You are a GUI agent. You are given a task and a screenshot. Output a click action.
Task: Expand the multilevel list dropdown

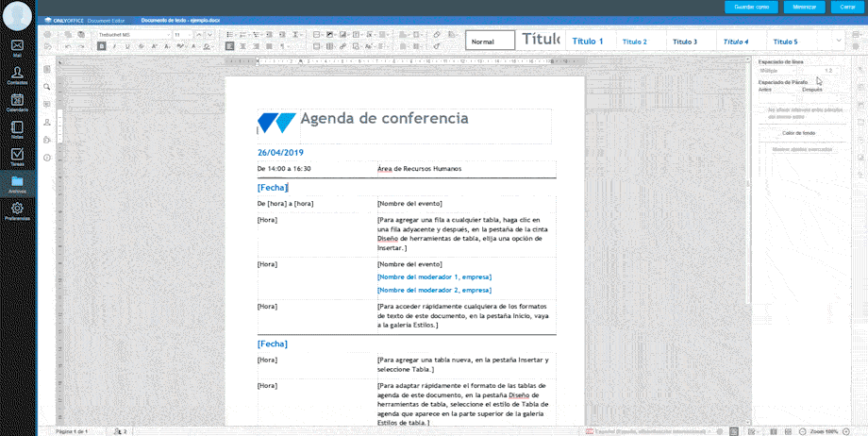[262, 34]
